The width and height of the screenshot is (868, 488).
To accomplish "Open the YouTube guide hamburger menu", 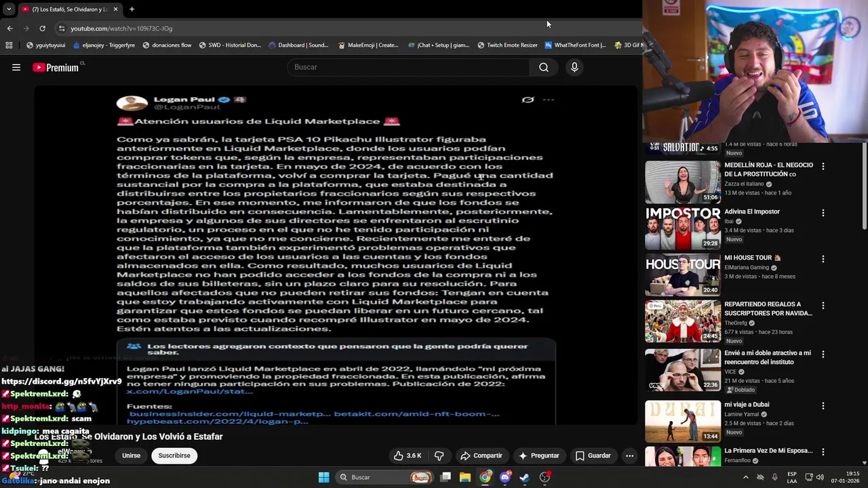I will (16, 67).
